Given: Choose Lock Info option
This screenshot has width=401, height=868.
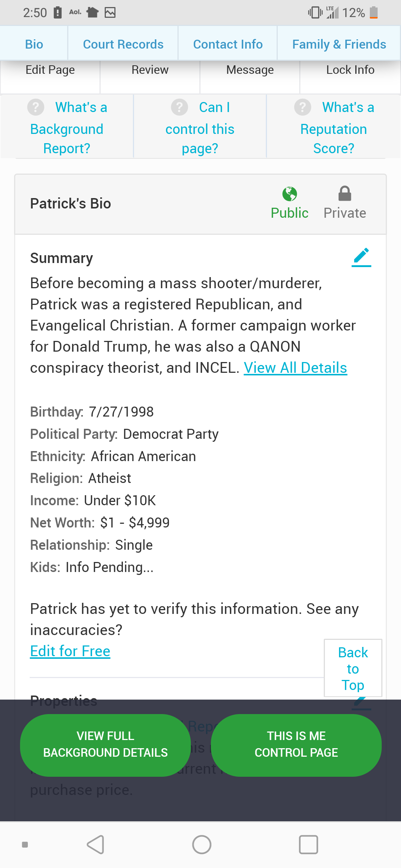Looking at the screenshot, I should pyautogui.click(x=350, y=70).
